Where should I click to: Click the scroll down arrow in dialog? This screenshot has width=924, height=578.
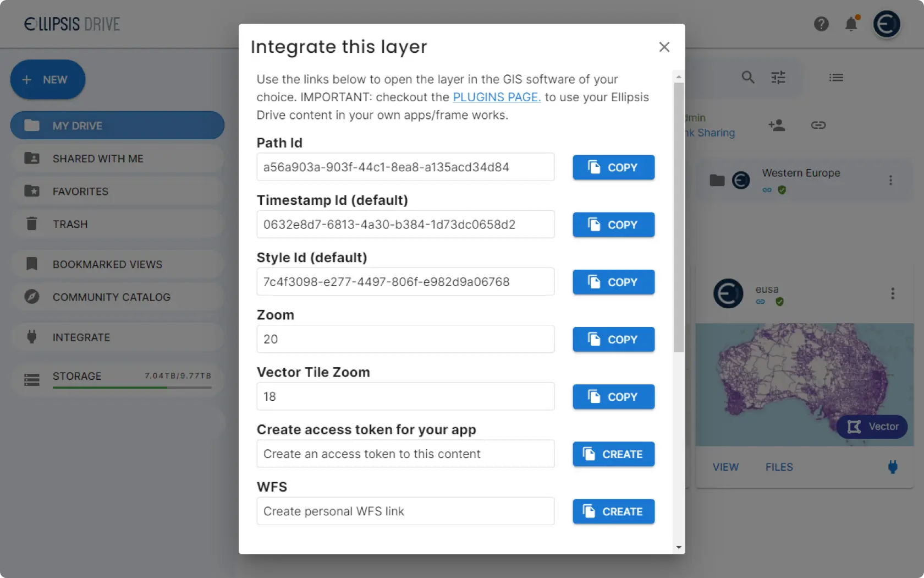(679, 547)
